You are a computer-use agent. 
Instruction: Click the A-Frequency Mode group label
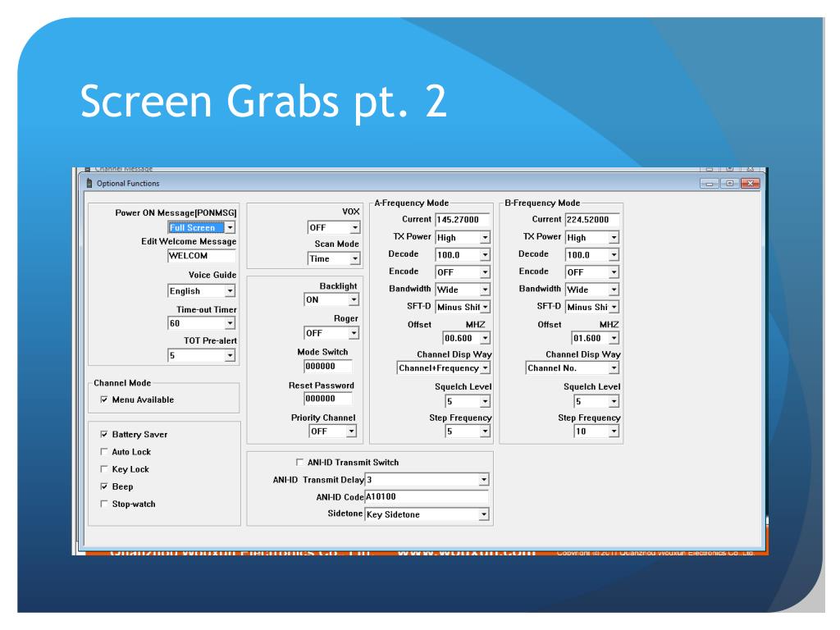pyautogui.click(x=412, y=203)
